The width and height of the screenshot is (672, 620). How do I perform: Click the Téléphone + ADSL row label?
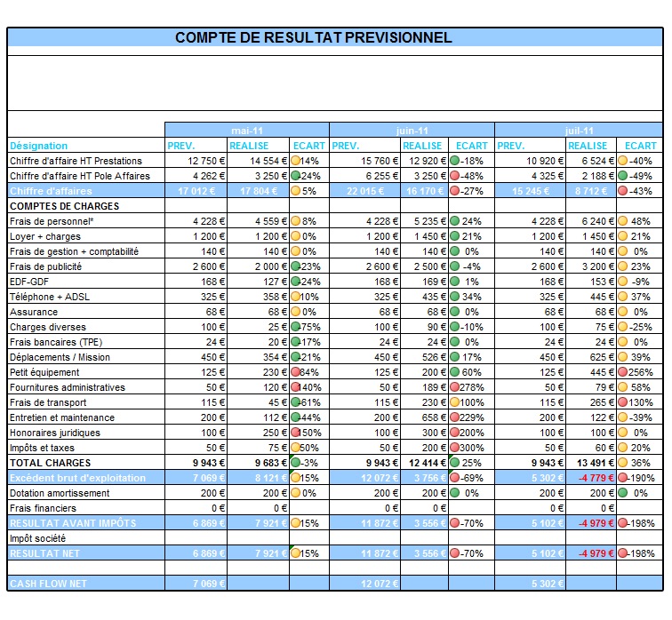click(50, 297)
